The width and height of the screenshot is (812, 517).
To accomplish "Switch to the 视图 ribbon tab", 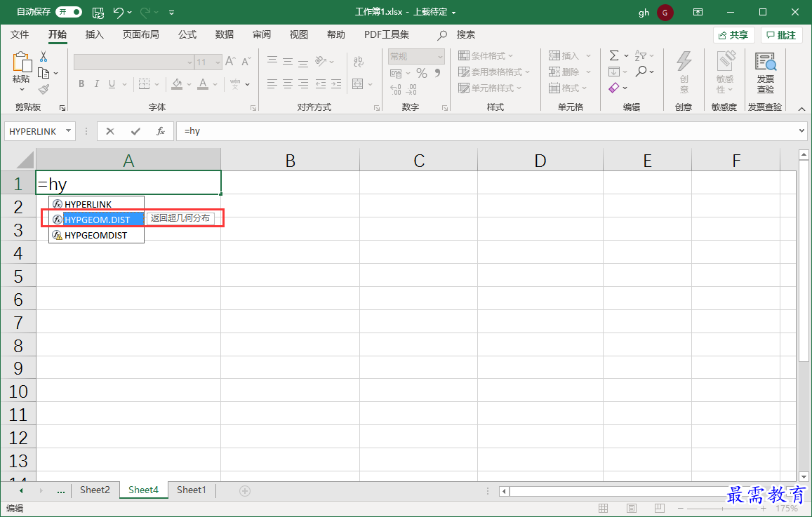I will pos(299,34).
